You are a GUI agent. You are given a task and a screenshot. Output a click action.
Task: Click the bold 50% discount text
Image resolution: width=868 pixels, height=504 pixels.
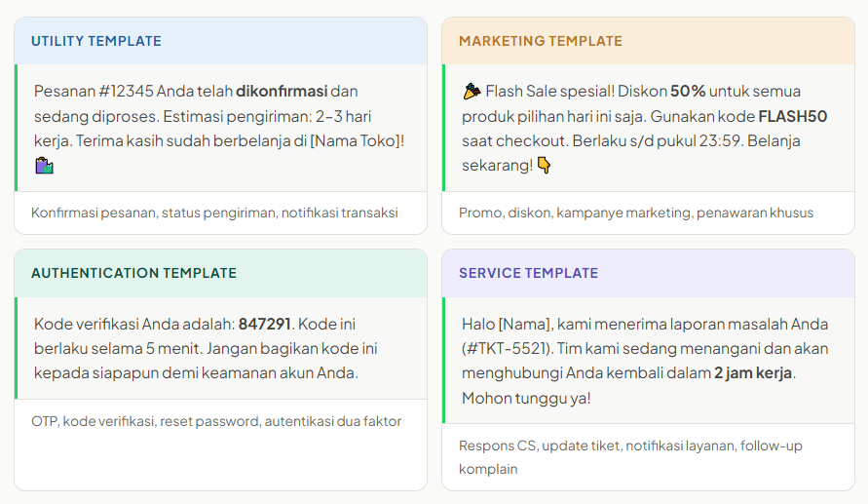click(x=687, y=92)
